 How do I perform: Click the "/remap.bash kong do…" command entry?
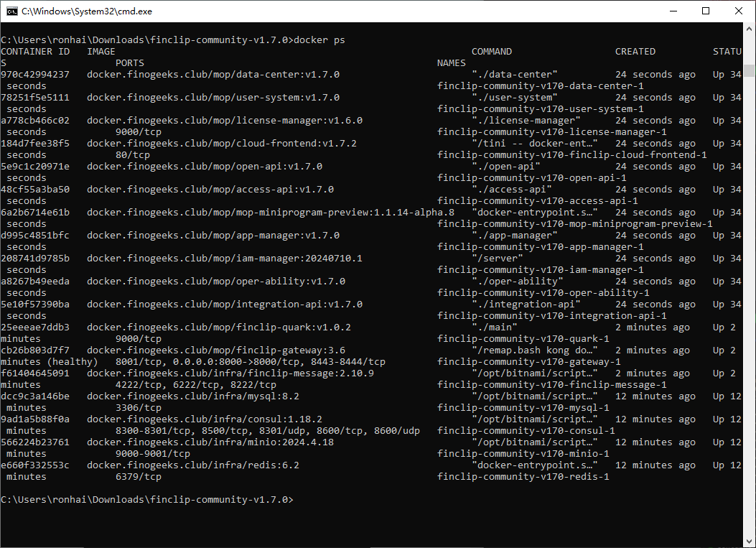pyautogui.click(x=535, y=350)
